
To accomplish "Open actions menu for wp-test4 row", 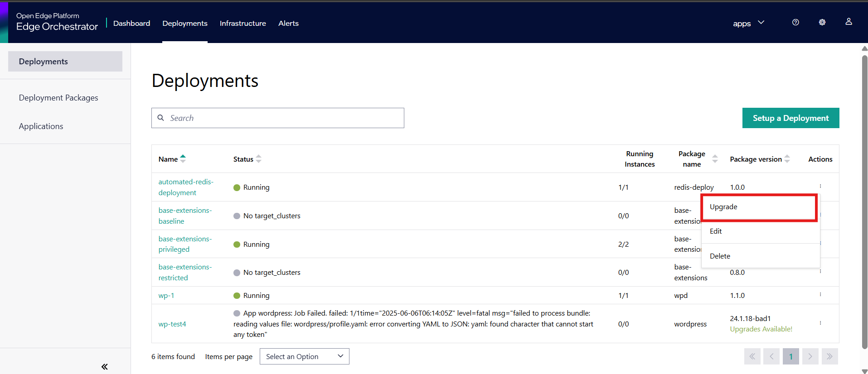I will pos(820,323).
